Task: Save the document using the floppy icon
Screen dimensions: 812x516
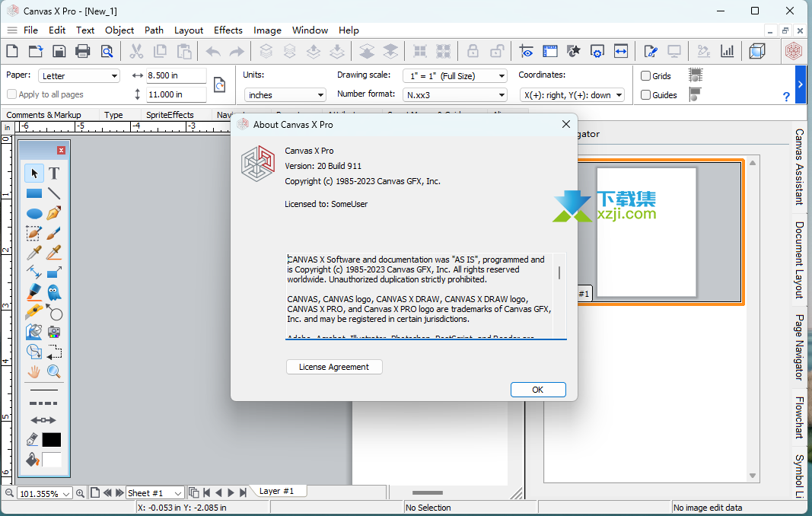Action: (x=59, y=51)
